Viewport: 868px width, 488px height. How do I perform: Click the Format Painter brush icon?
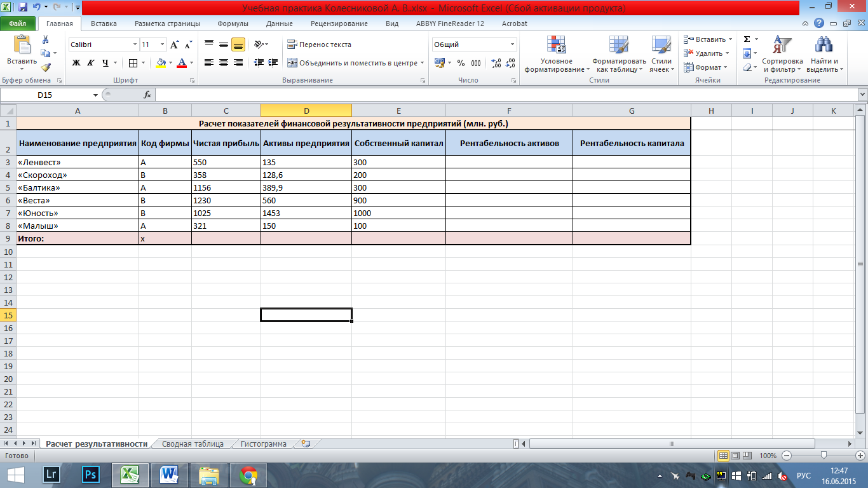coord(46,67)
